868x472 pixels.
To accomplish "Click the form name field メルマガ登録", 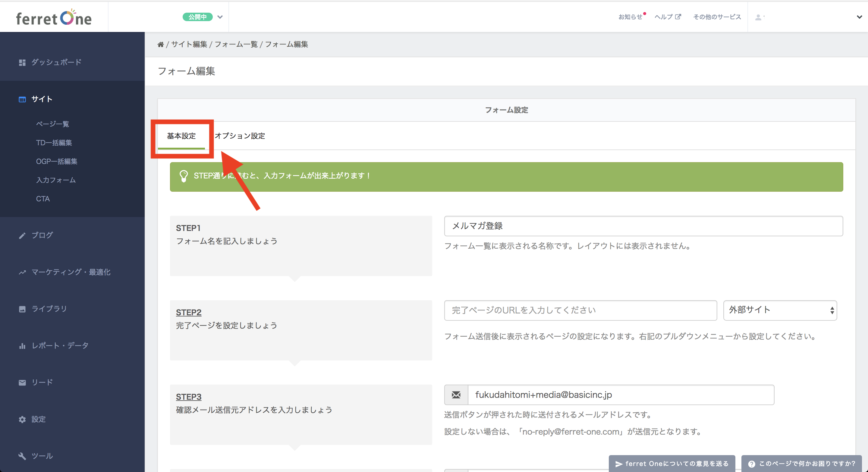I will click(x=643, y=226).
